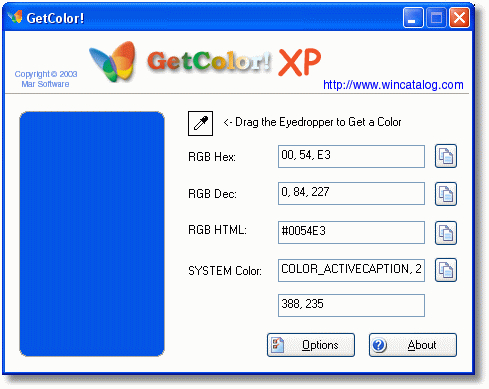Viewport: 489px width, 389px height.
Task: Copy the RGB HTML value
Action: (446, 233)
